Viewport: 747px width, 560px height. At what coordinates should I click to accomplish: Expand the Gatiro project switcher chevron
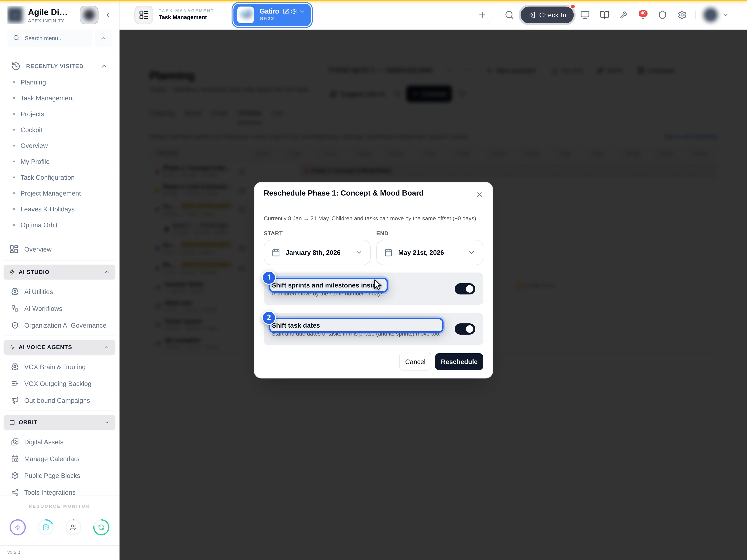[x=302, y=11]
